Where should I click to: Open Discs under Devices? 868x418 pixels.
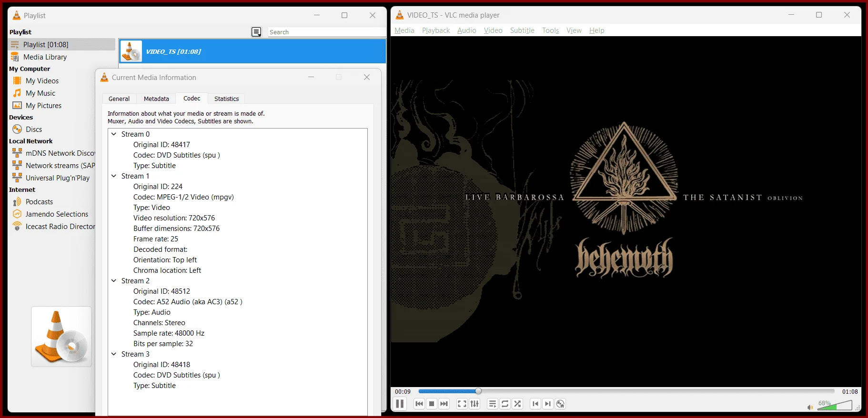pos(34,129)
